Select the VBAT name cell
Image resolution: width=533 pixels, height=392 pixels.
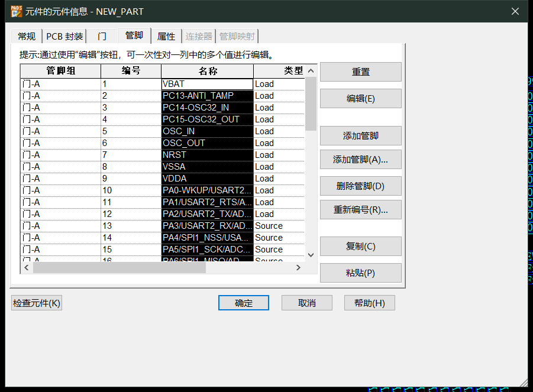[208, 84]
